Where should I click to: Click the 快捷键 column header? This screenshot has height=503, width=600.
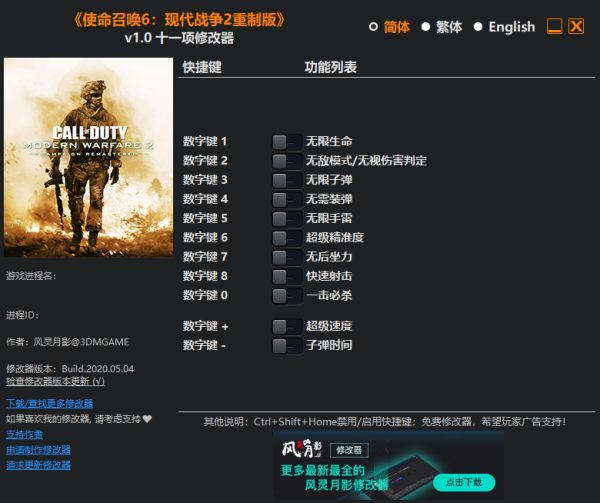tap(202, 67)
